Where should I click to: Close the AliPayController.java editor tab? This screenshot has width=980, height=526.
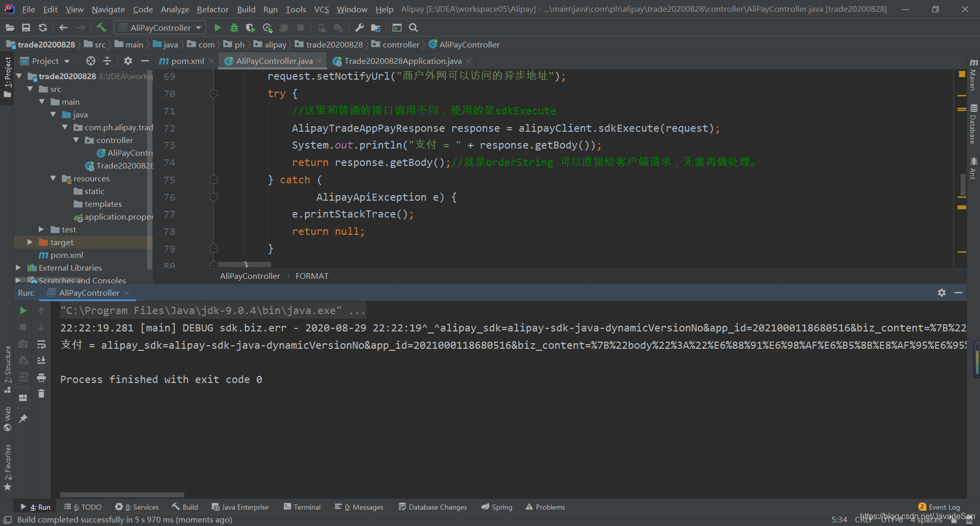[x=320, y=61]
